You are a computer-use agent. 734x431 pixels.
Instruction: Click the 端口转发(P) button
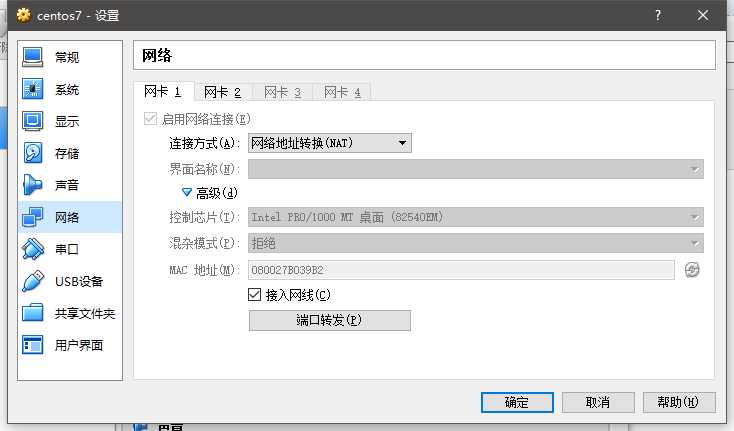[x=330, y=321]
